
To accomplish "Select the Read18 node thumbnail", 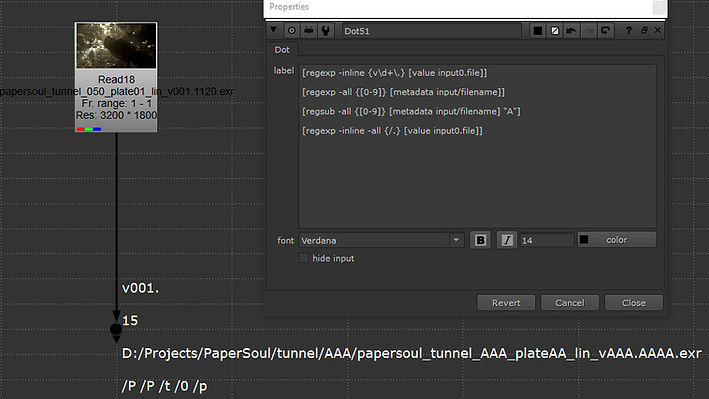I will [x=116, y=46].
